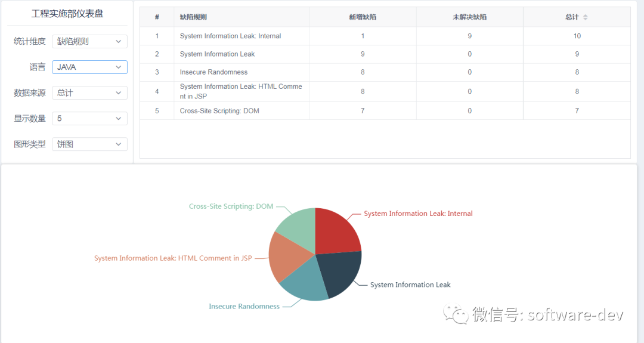Click total value 7 in fifth row
The image size is (644, 343).
[577, 111]
